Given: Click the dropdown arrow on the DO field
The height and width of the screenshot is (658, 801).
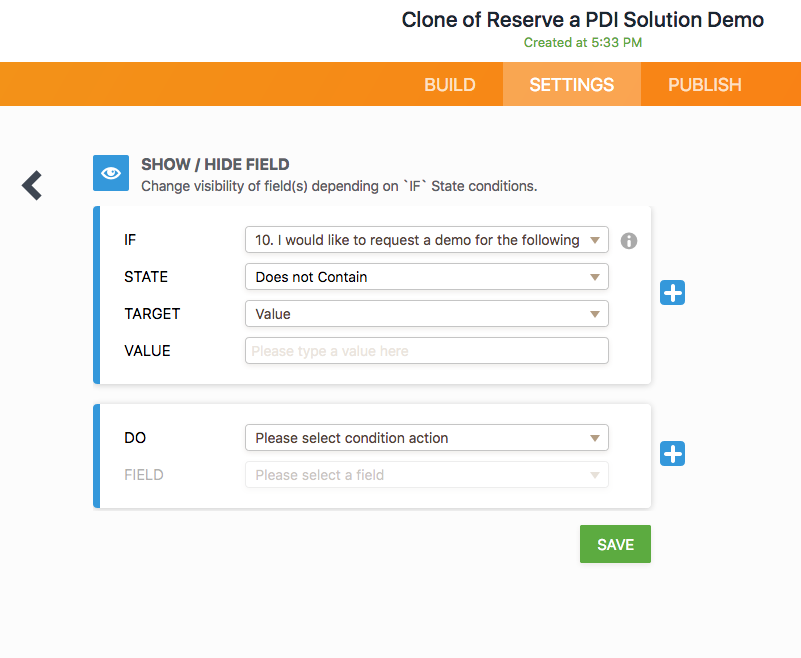Looking at the screenshot, I should click(x=597, y=437).
